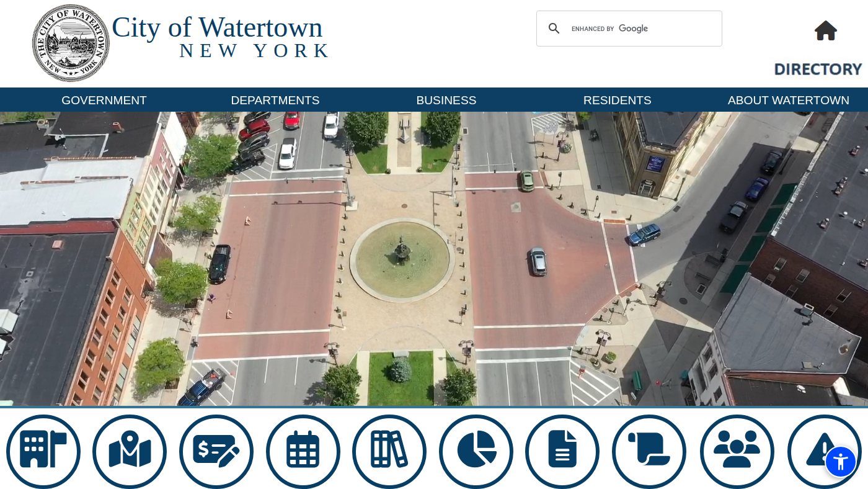This screenshot has width=868, height=489.
Task: Open the calendar icon
Action: 303,451
